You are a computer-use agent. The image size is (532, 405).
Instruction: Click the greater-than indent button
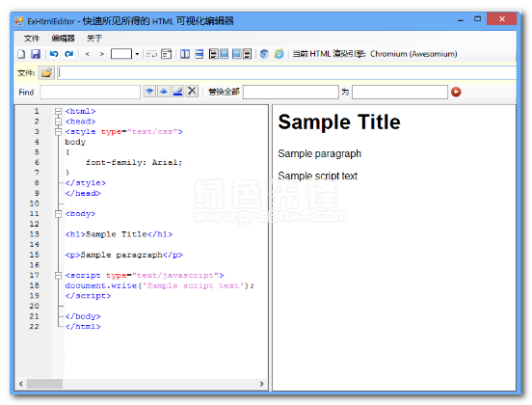pyautogui.click(x=101, y=54)
